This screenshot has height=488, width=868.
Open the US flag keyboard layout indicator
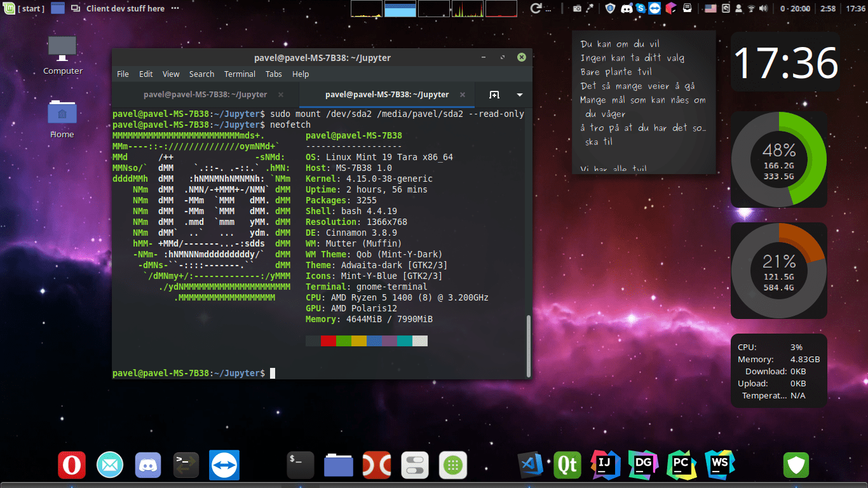click(x=710, y=8)
